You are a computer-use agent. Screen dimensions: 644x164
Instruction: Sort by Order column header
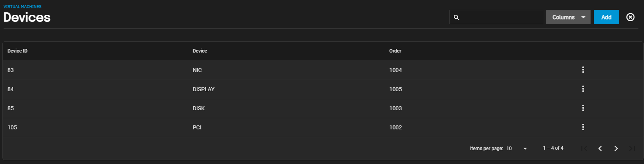coord(395,51)
